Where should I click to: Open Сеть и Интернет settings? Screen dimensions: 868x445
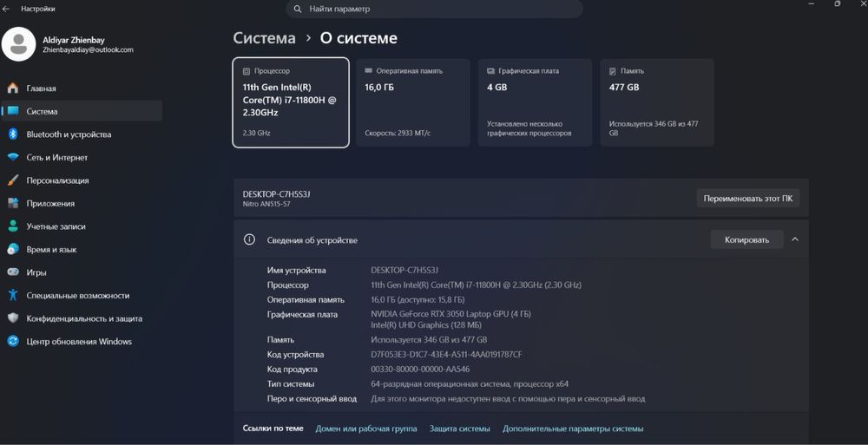(x=82, y=157)
